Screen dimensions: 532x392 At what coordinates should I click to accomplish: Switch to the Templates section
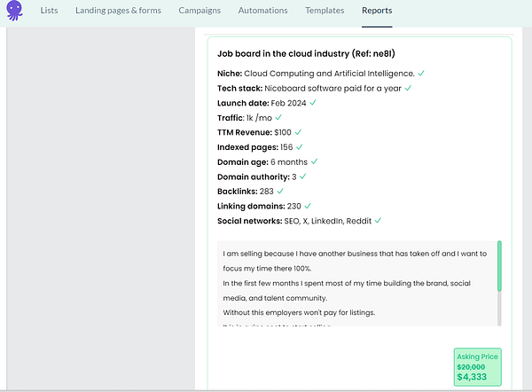[325, 11]
